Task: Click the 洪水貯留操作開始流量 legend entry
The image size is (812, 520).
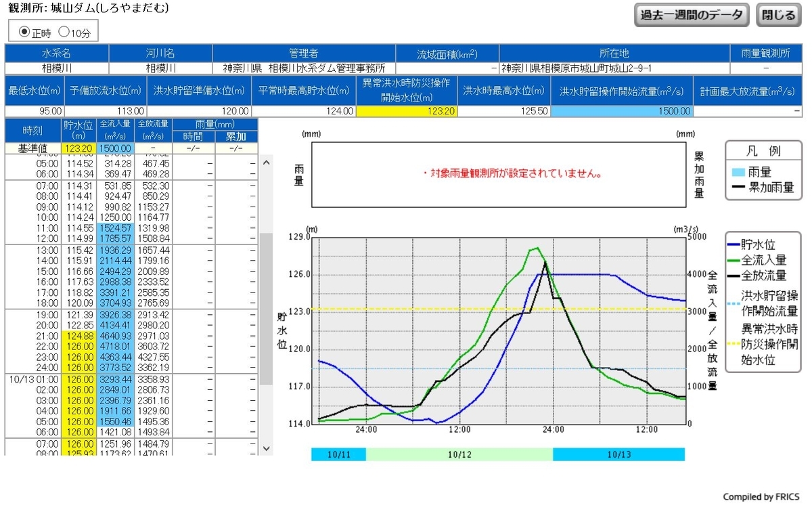Action: 763,304
